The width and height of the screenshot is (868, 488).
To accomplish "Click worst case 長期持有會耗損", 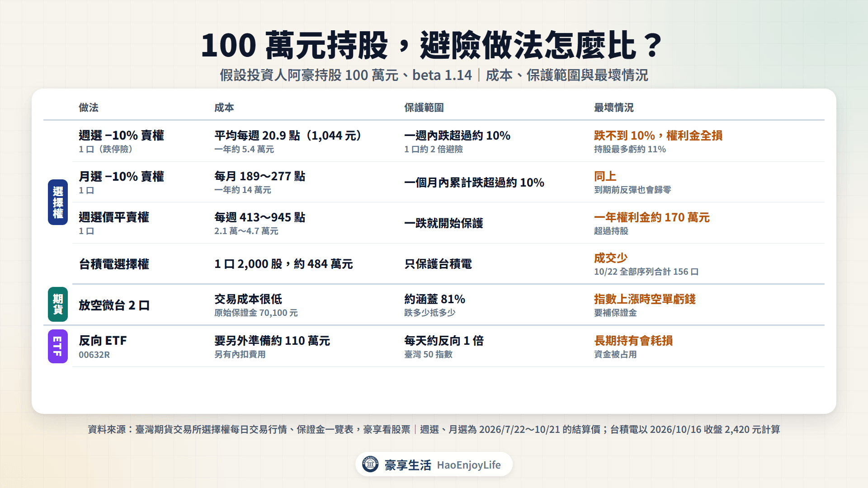I will [633, 341].
